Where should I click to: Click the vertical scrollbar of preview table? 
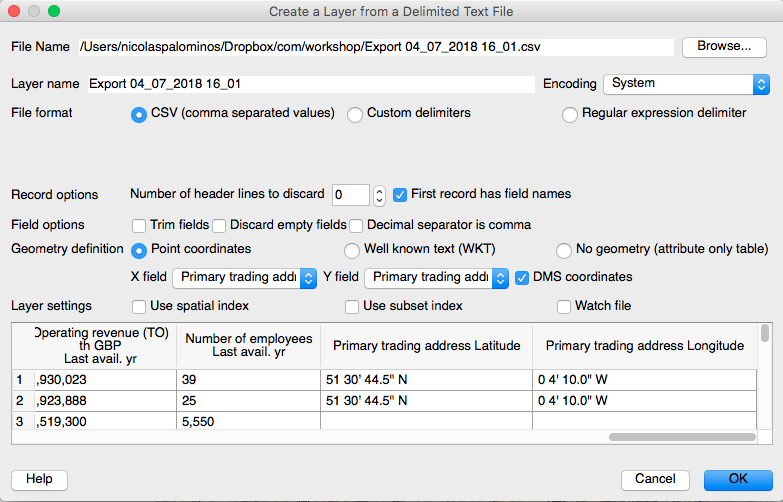tap(765, 333)
